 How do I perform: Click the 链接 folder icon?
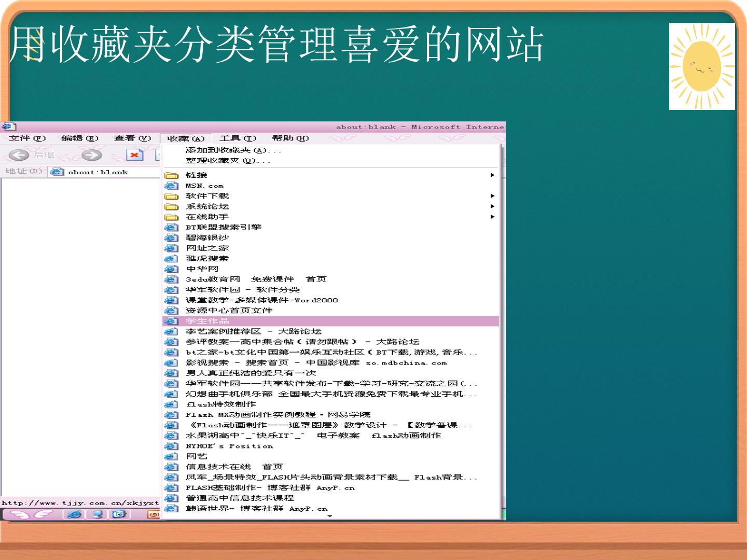171,175
